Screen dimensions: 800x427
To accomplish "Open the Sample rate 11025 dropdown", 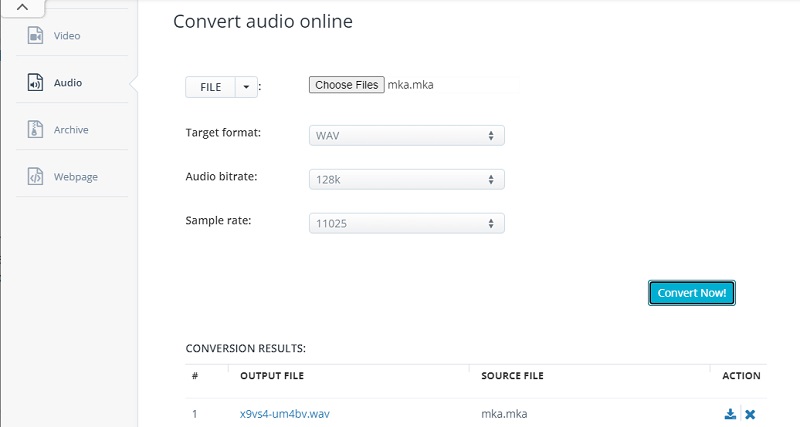I will click(406, 224).
